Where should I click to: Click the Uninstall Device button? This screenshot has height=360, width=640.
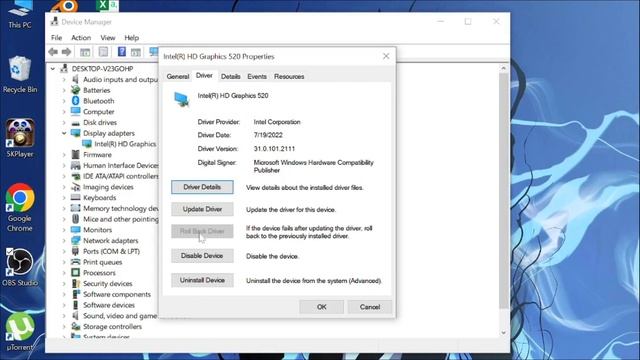coord(202,280)
